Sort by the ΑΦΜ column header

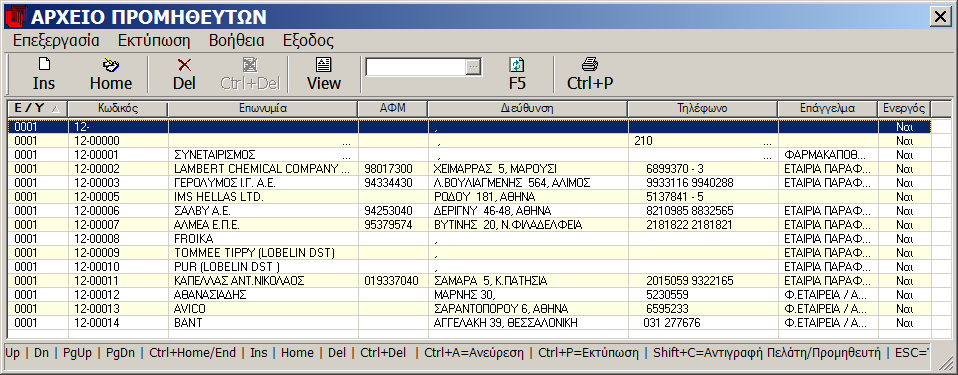[393, 109]
